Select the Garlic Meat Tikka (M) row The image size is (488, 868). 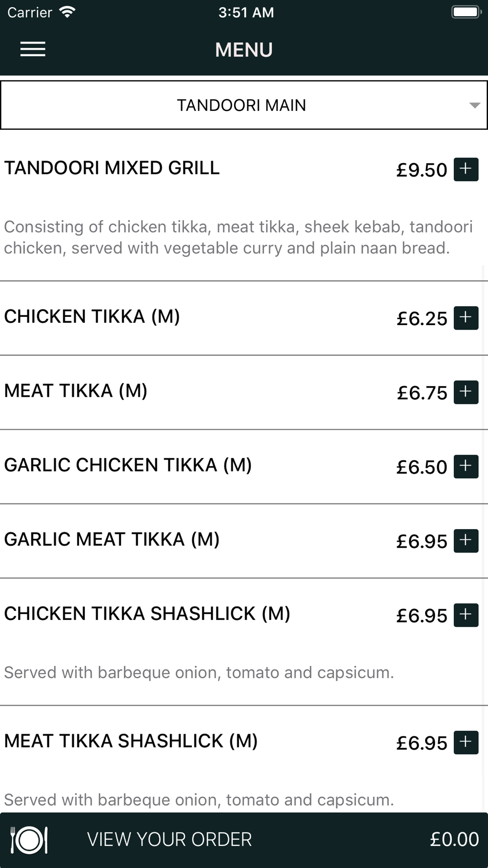click(244, 541)
